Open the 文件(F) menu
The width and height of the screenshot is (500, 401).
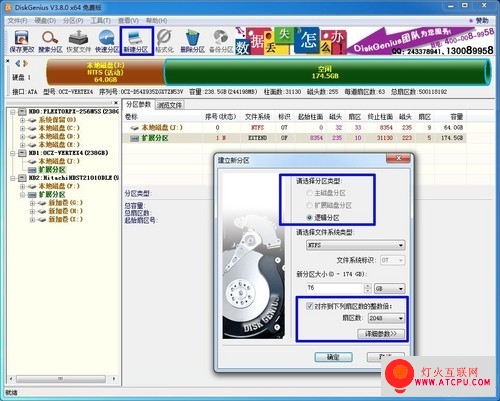coord(17,21)
